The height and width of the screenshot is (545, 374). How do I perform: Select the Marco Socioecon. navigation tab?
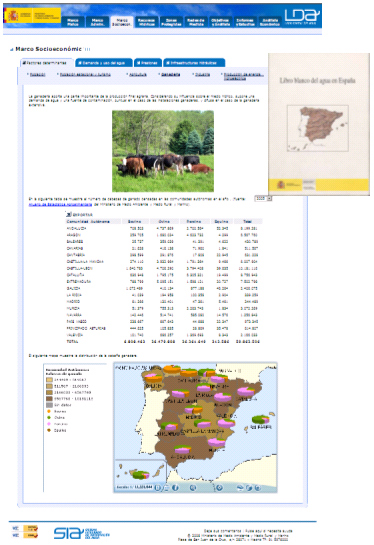pyautogui.click(x=122, y=22)
